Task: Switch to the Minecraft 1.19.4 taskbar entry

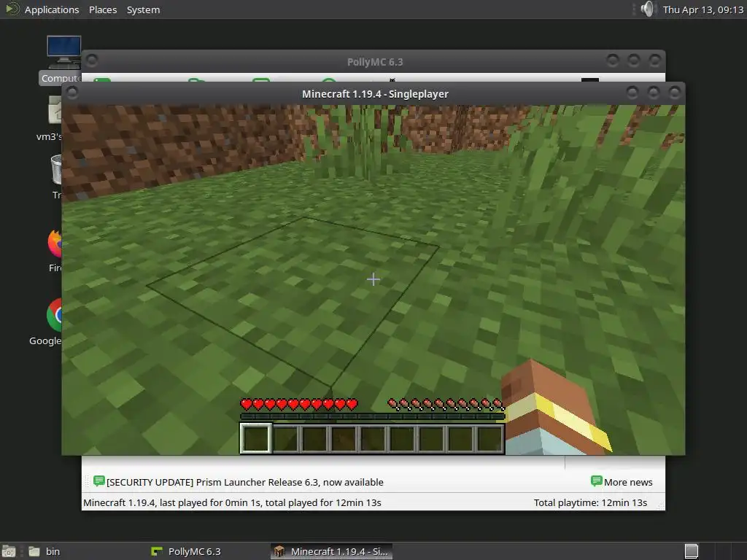Action: click(332, 551)
